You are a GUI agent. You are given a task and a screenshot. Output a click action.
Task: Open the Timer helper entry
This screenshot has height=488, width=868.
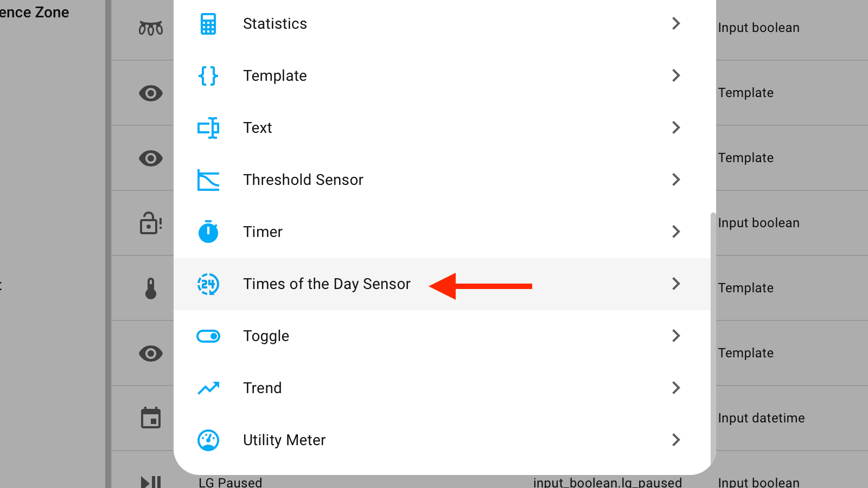tap(263, 232)
